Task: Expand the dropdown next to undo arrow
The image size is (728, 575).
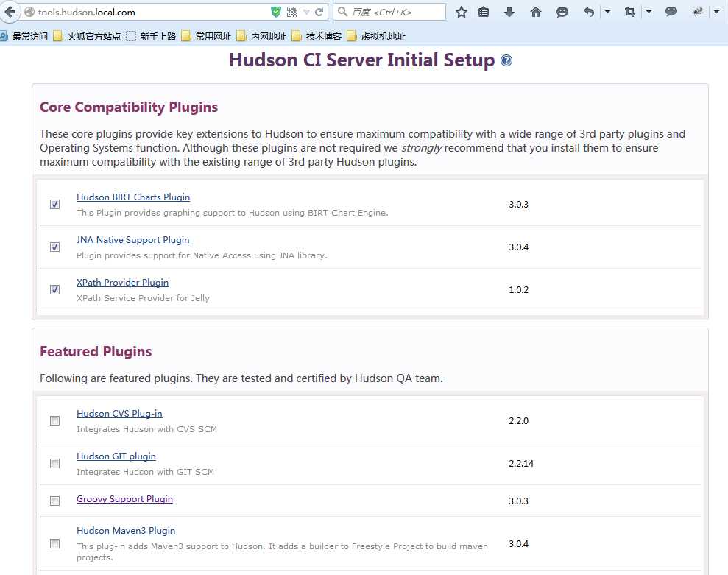Action: pyautogui.click(x=607, y=12)
